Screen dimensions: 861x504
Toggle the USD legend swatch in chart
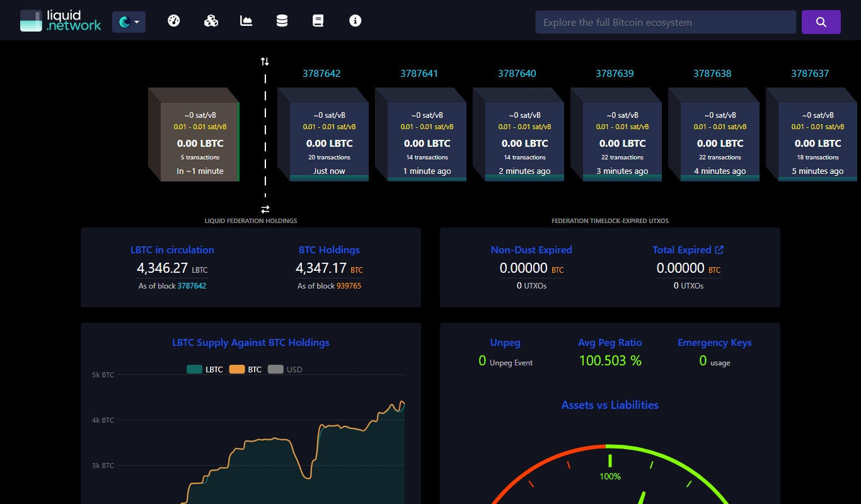click(x=275, y=370)
